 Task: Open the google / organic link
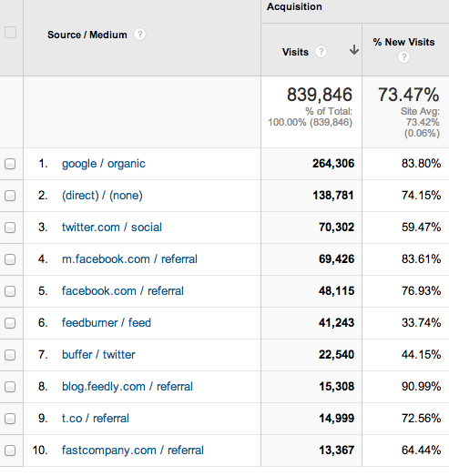tap(104, 164)
